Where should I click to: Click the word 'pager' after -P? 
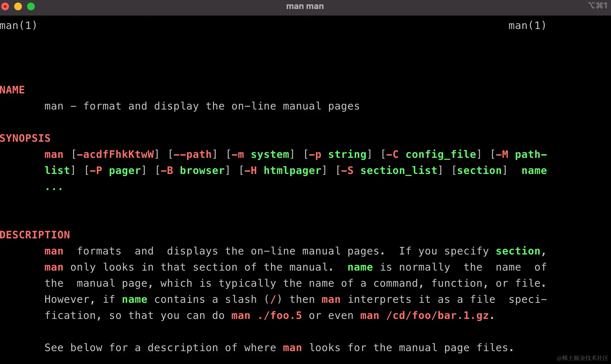(125, 171)
